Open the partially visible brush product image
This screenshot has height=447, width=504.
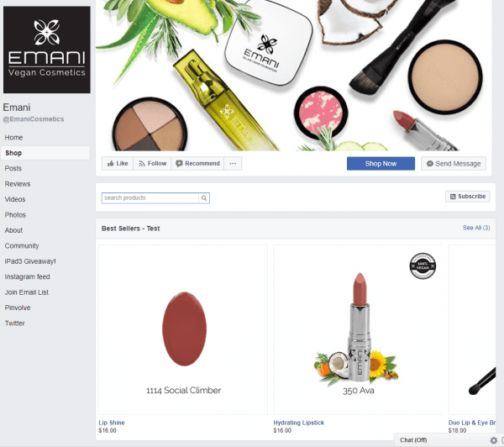coord(472,329)
